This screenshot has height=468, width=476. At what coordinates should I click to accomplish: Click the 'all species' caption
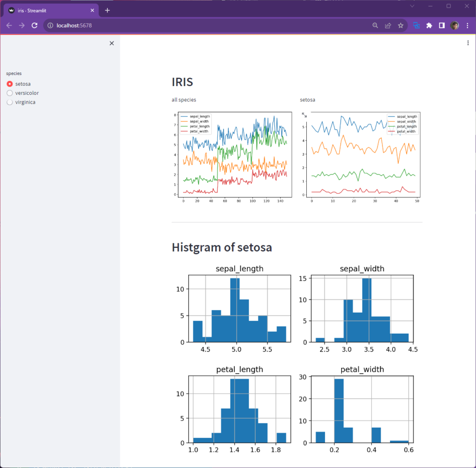[184, 100]
